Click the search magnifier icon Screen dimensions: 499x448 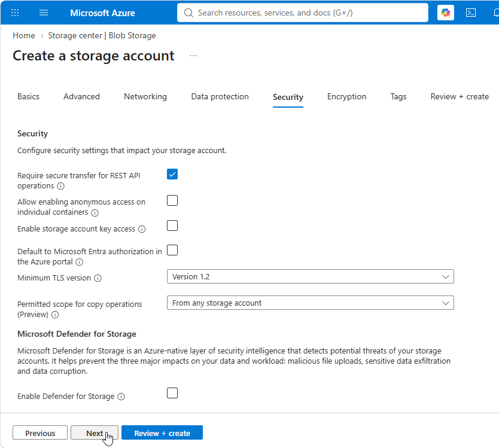(x=188, y=13)
